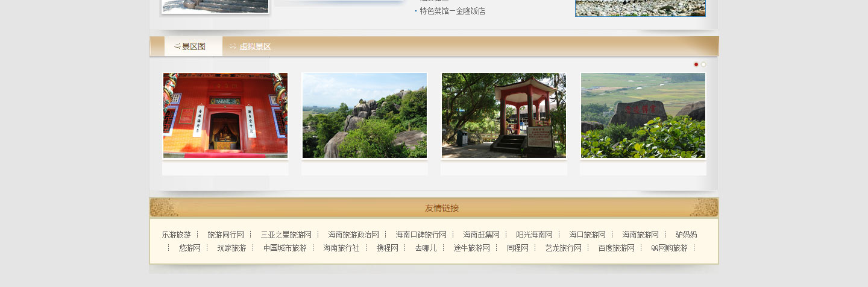
Task: Open the rocky hillside with trees photo
Action: coord(365,116)
